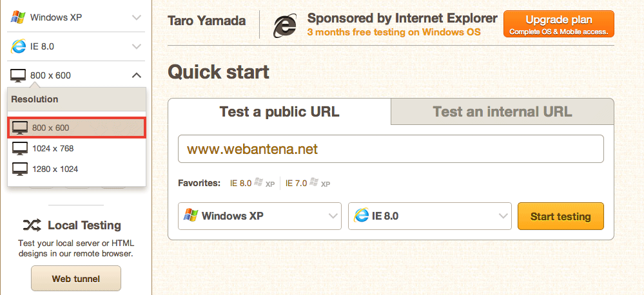
Task: Select the Test a public URL tab
Action: pyautogui.click(x=279, y=111)
